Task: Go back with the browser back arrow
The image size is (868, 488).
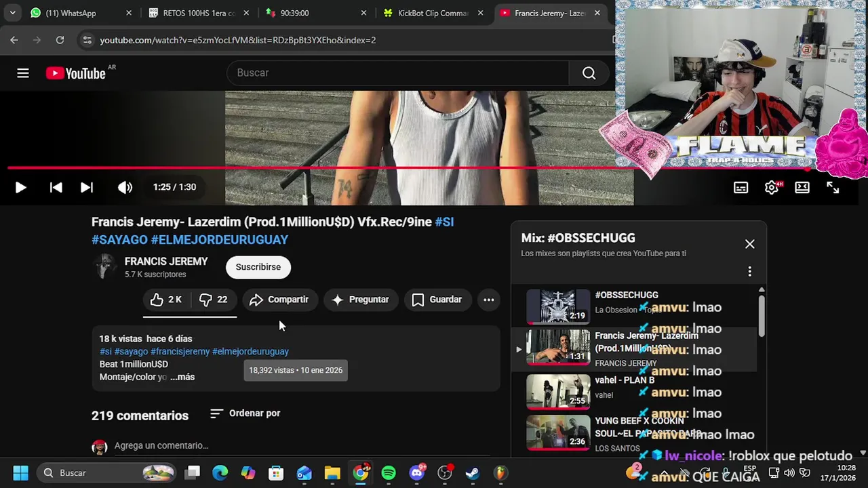Action: click(x=14, y=40)
